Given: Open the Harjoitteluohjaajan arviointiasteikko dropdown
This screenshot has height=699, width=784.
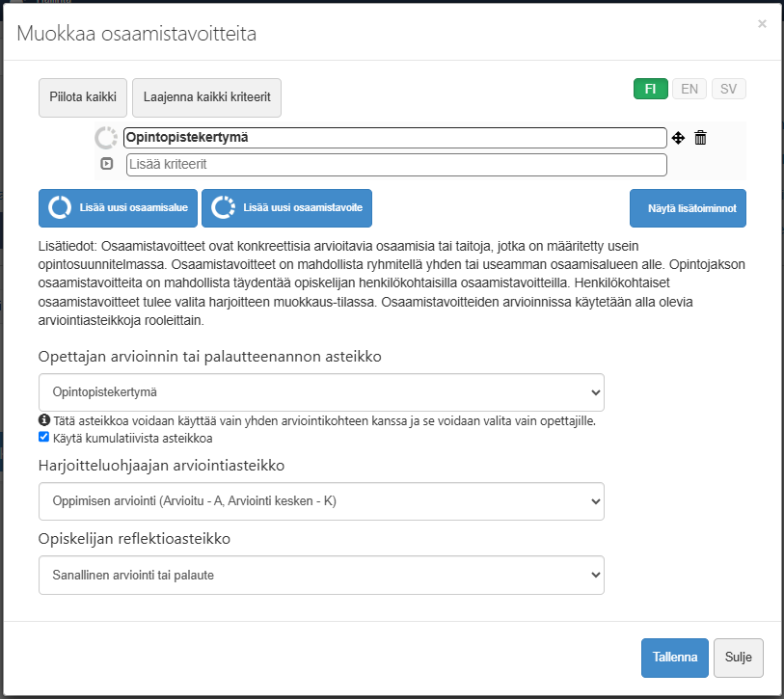Looking at the screenshot, I should click(321, 501).
